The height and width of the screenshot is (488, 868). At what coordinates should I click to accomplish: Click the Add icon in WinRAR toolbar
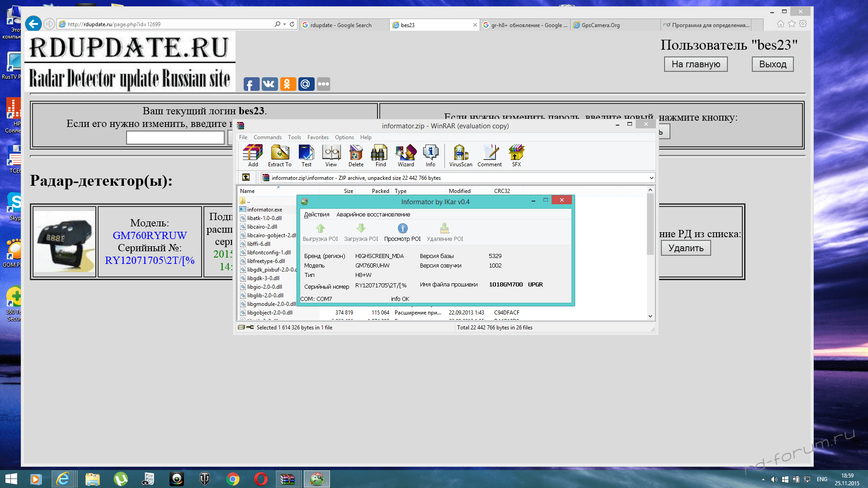tap(253, 156)
